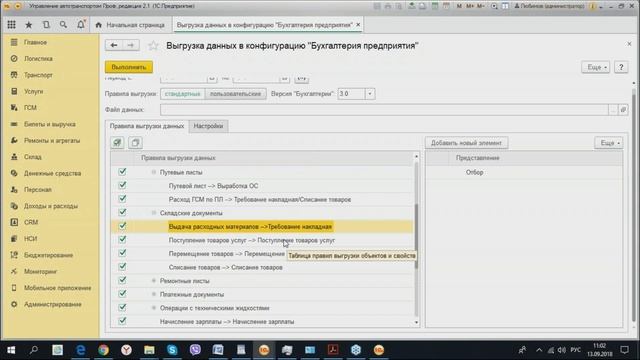Open Skype from taskbar
Screen dimensions: 640x360
[x=172, y=350]
